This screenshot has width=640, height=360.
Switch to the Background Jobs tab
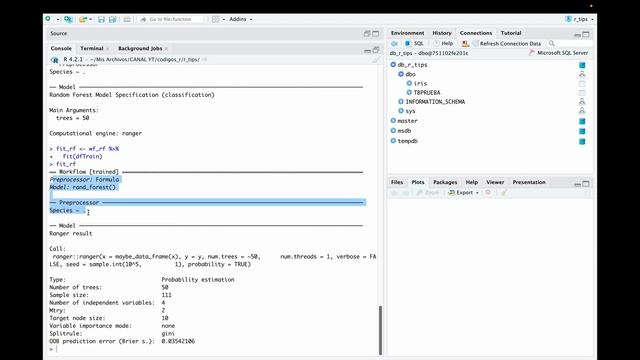pyautogui.click(x=140, y=48)
